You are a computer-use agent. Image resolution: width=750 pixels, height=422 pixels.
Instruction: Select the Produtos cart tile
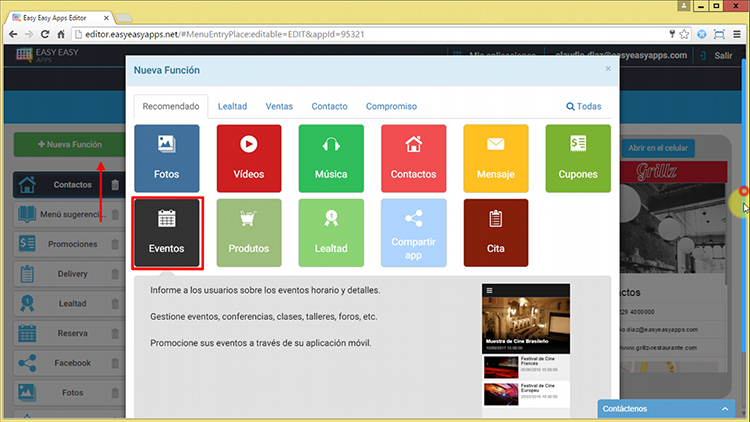(x=249, y=233)
